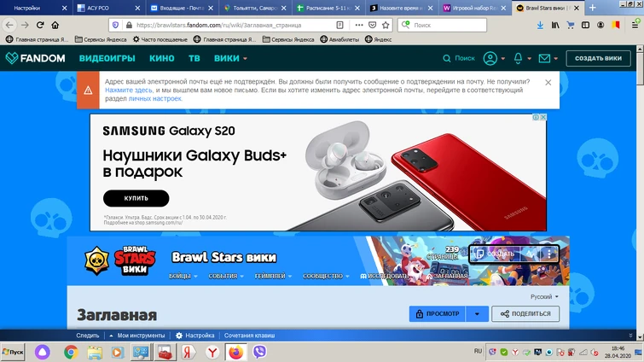Dismiss the email confirmation notice
The height and width of the screenshot is (362, 644).
(548, 83)
